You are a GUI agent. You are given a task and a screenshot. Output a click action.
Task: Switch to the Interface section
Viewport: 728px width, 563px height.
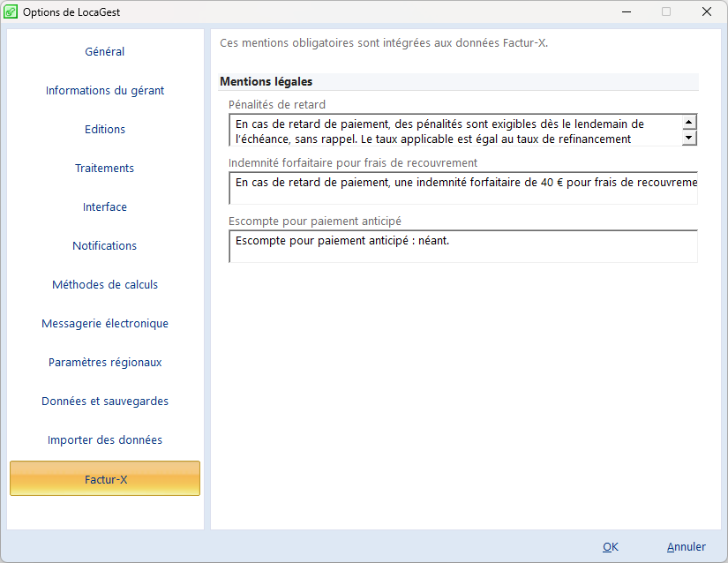[104, 207]
